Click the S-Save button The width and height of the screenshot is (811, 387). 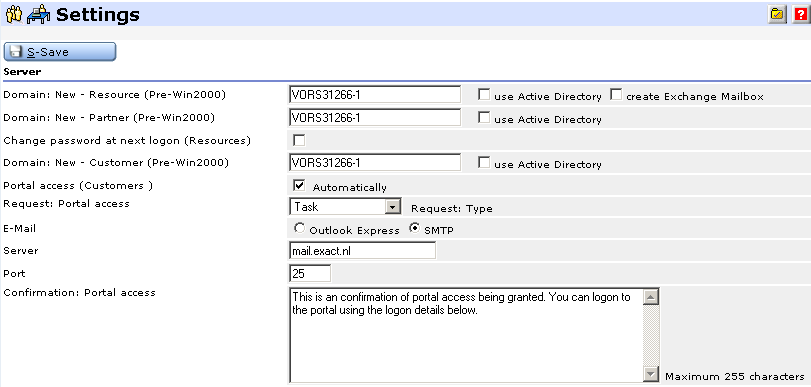tap(60, 52)
